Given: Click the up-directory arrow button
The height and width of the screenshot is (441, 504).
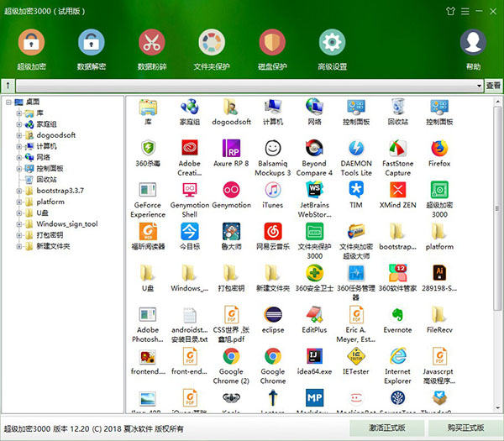Looking at the screenshot, I should coord(8,86).
